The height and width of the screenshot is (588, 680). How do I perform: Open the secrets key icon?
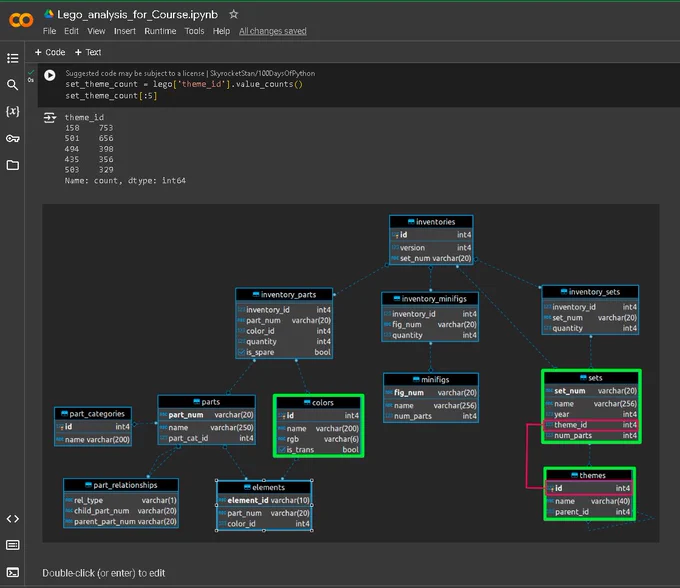click(x=13, y=138)
